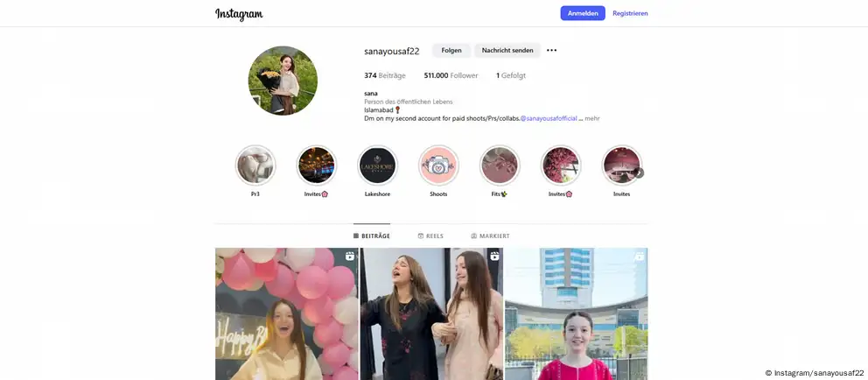Viewport: 868px width, 380px height.
Task: View the sanayousaf22 profile picture
Action: click(x=283, y=81)
